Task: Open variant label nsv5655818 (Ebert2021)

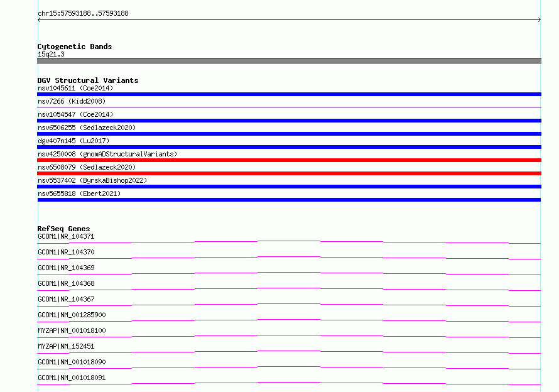Action: pos(79,193)
